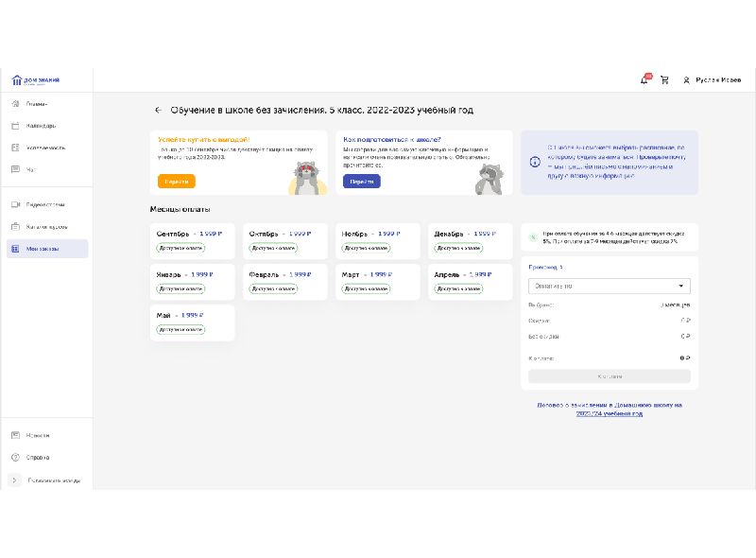Click the raccoon illustration on the school banner
The image size is (756, 558).
point(490,179)
